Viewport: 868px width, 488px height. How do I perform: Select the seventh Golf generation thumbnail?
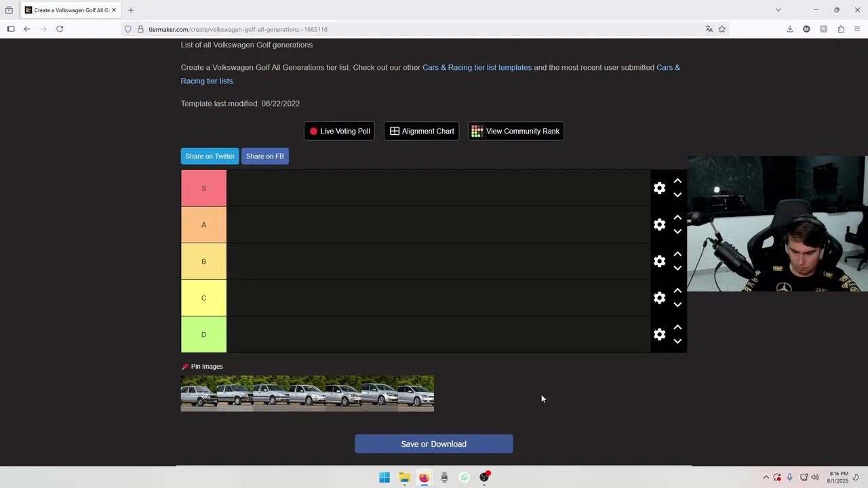pos(416,393)
